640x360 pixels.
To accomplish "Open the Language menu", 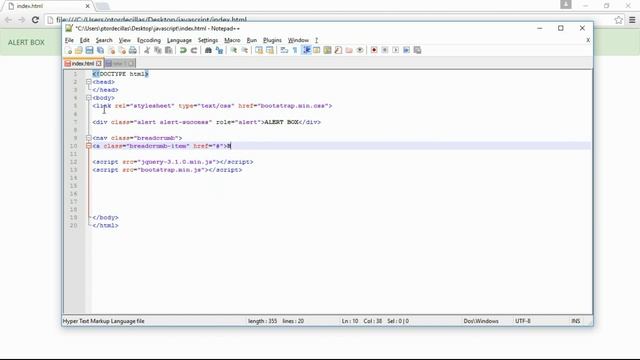I will pos(179,40).
